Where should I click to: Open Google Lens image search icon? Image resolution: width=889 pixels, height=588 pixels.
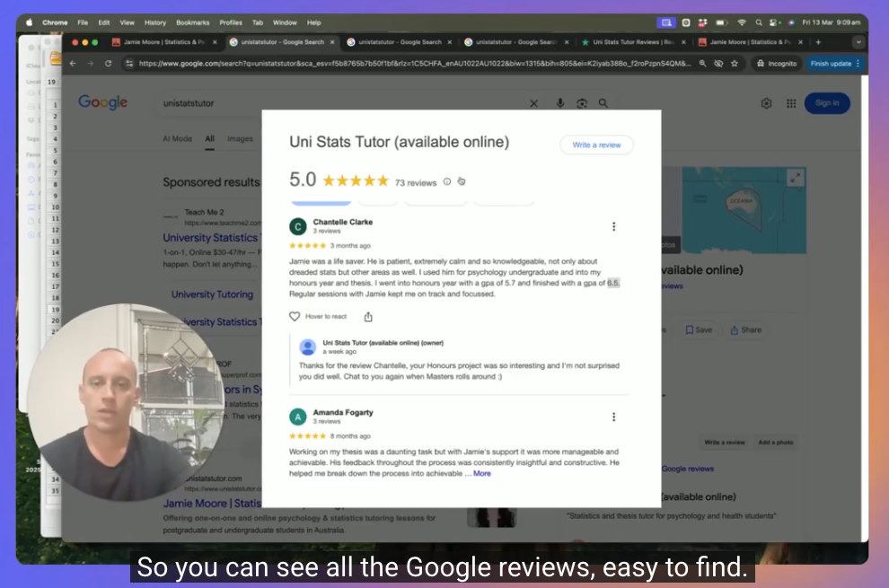tap(582, 103)
